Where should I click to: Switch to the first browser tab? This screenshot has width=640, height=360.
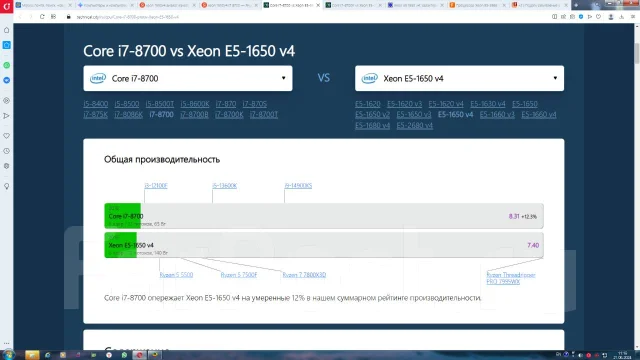click(44, 5)
